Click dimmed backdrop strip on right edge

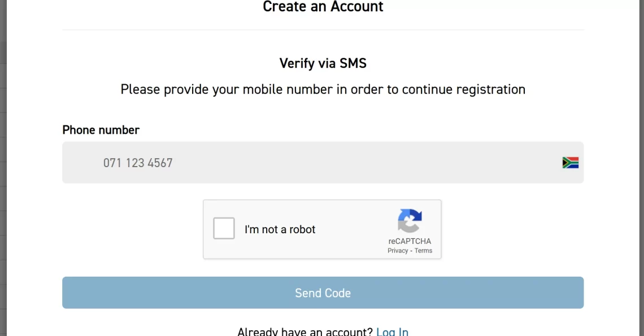tap(642, 168)
